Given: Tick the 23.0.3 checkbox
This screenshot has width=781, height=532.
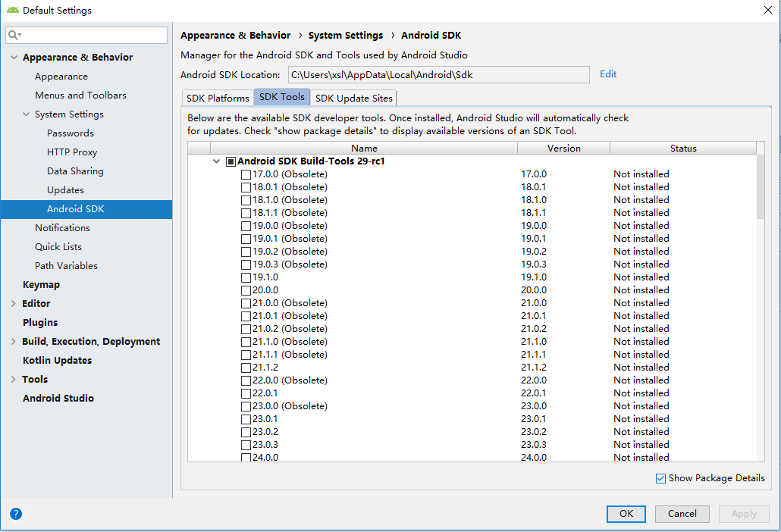Looking at the screenshot, I should [x=246, y=446].
